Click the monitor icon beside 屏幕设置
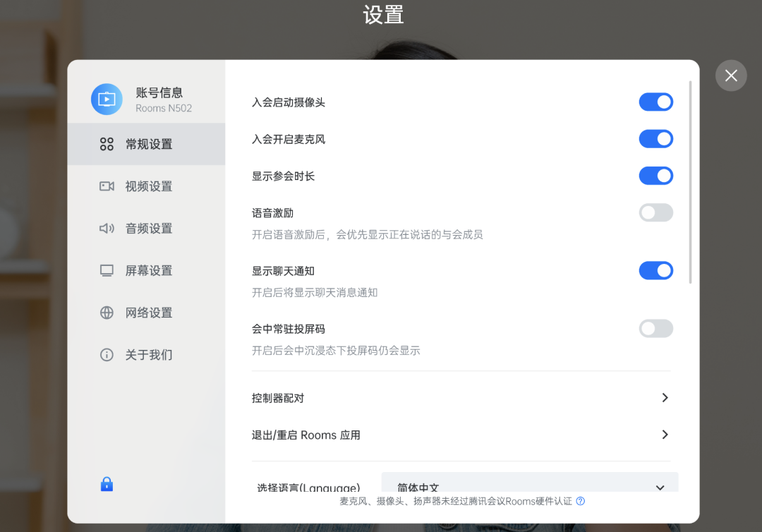The height and width of the screenshot is (532, 762). pyautogui.click(x=107, y=271)
